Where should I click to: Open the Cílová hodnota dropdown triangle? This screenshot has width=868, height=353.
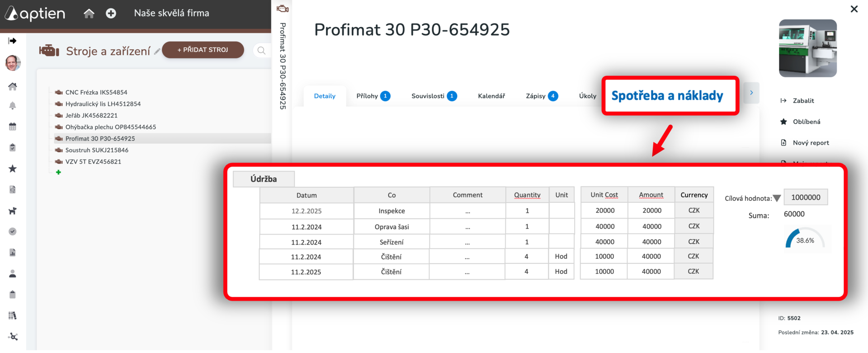[x=777, y=198]
